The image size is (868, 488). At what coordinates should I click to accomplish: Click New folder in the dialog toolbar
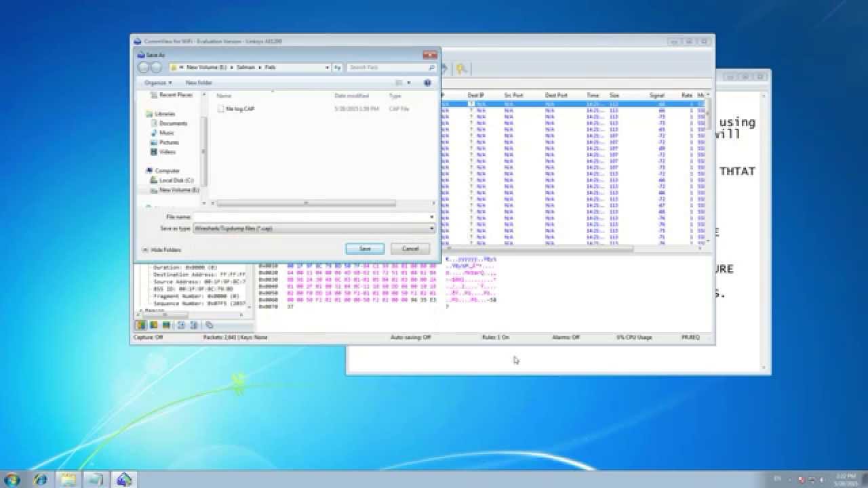(199, 83)
